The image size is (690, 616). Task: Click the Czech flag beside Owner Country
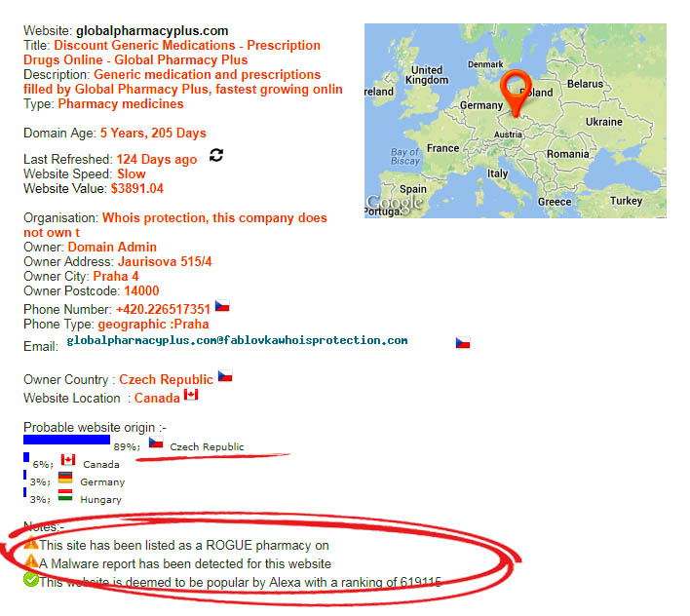[x=225, y=376]
